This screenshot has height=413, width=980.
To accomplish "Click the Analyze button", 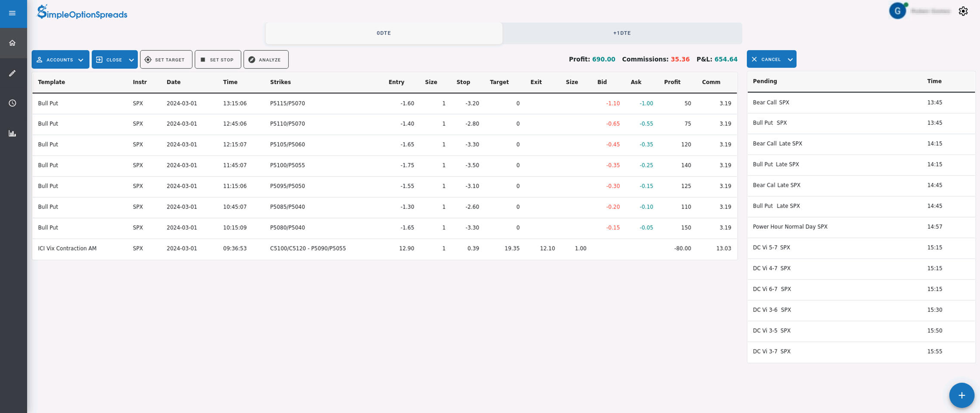I will point(266,60).
